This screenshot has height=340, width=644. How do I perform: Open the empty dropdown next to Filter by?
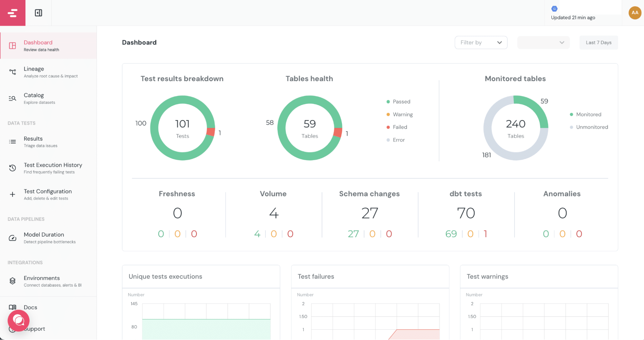pos(543,43)
